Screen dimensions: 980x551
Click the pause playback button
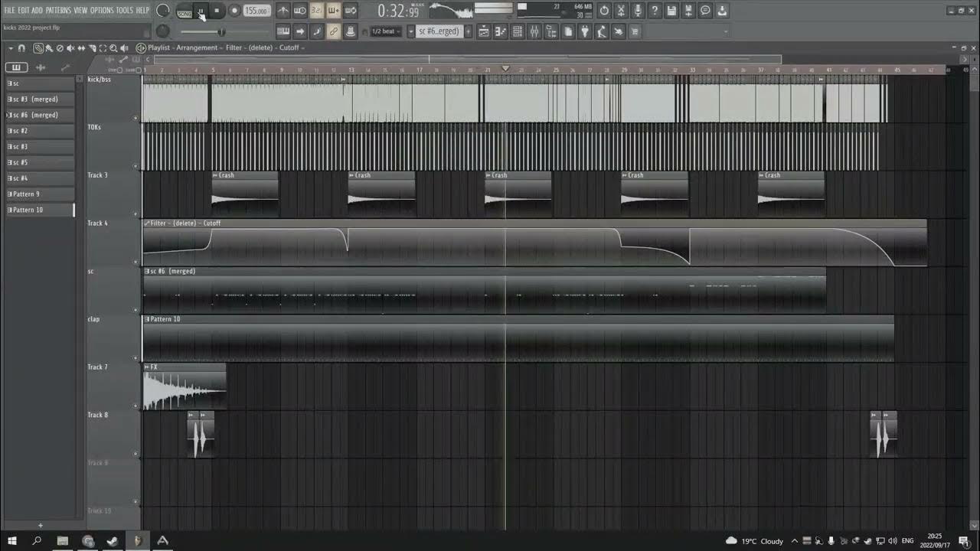point(201,11)
